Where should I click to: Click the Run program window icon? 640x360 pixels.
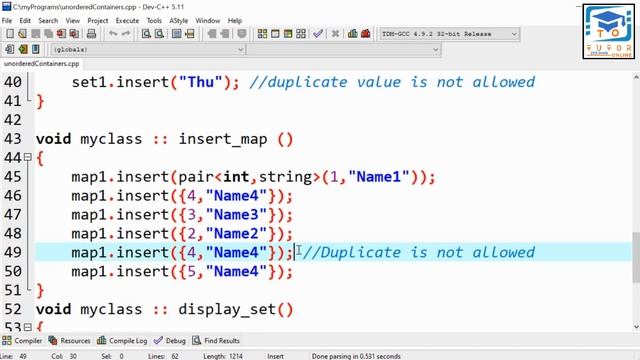pos(275,34)
